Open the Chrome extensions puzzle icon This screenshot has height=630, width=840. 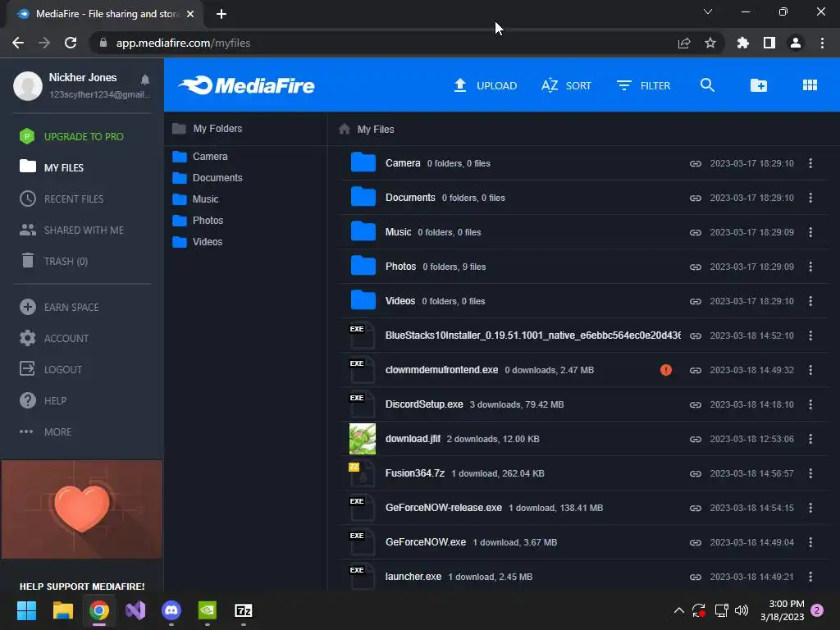742,43
